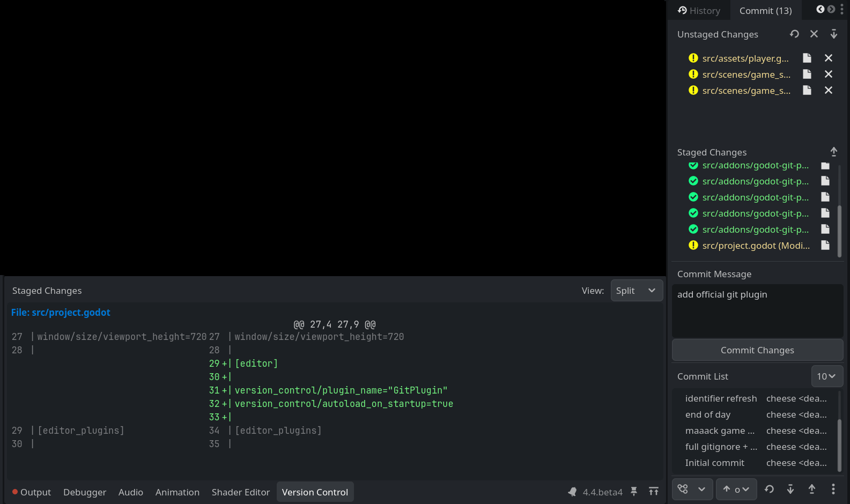Discard changes to src/assets/player file
Viewport: 850px width, 504px height.
[x=829, y=58]
